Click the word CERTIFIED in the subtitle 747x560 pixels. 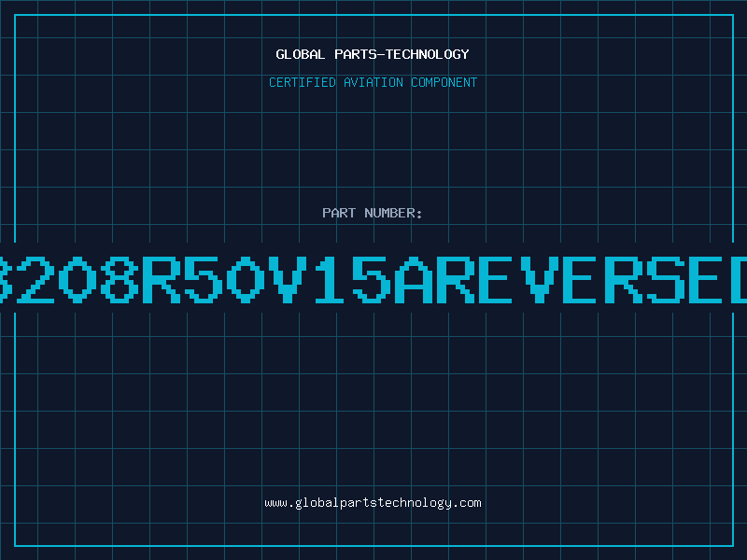[303, 82]
